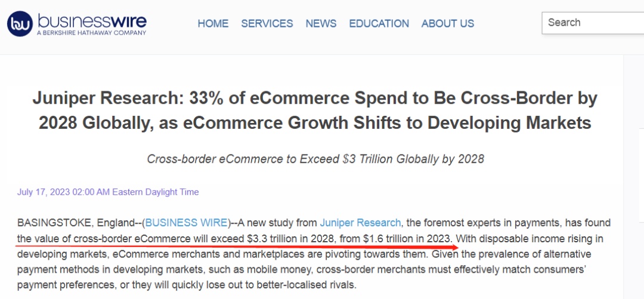Focus the Search input box

pos(593,23)
